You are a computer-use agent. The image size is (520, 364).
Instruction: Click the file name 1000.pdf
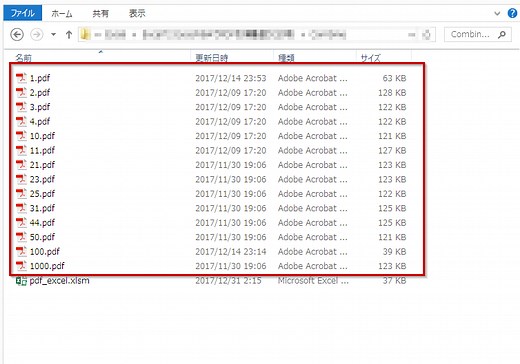pyautogui.click(x=47, y=266)
